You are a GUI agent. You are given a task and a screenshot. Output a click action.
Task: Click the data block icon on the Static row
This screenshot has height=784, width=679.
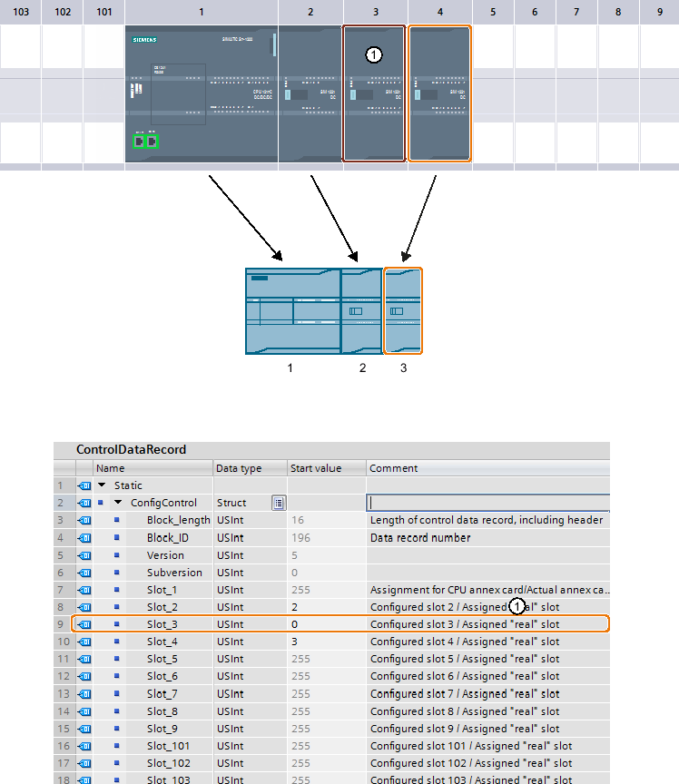point(84,485)
